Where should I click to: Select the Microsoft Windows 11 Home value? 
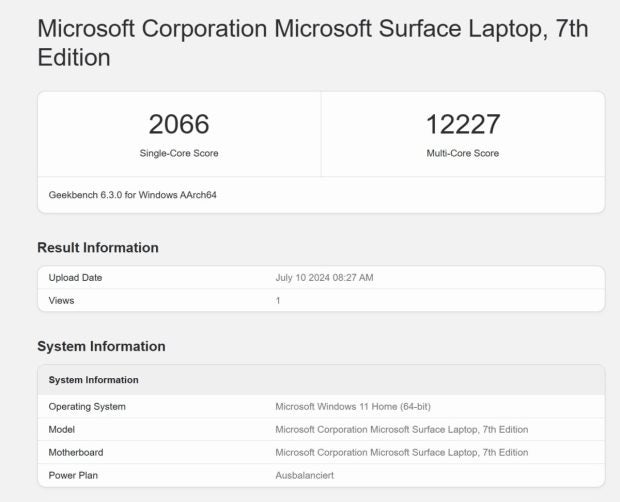coord(353,407)
